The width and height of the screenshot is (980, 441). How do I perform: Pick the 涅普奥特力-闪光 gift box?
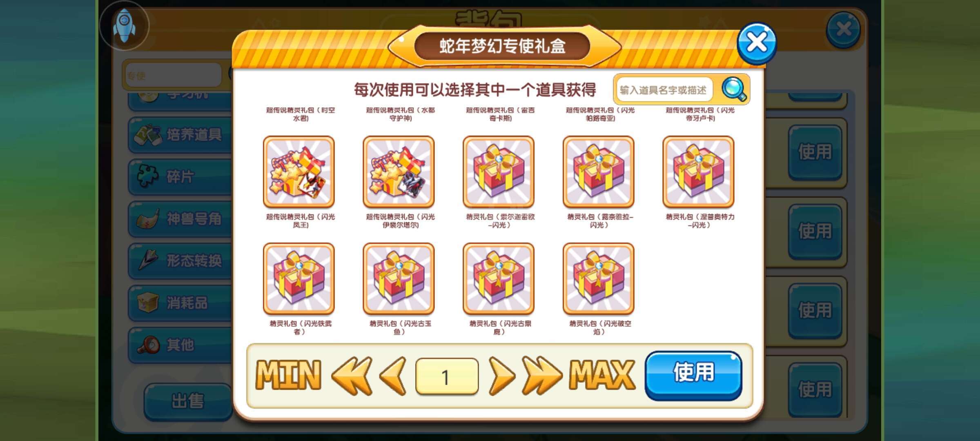click(x=698, y=172)
